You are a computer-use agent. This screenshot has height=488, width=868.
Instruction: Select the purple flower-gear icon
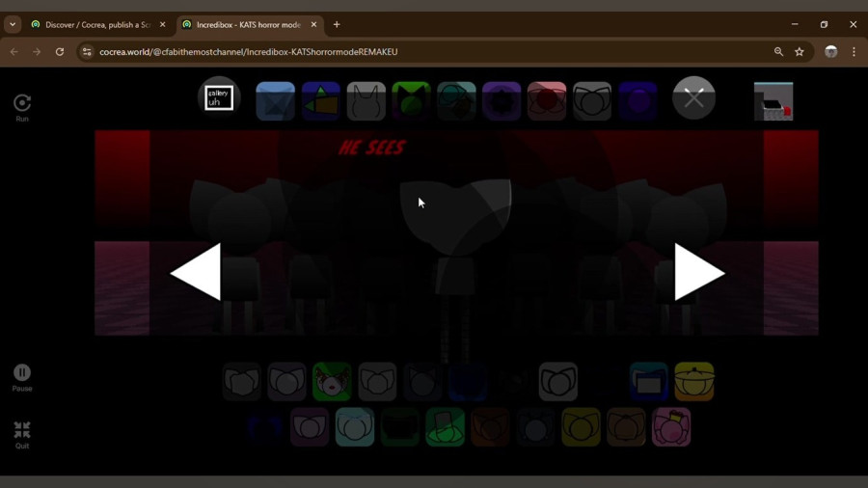pos(502,101)
